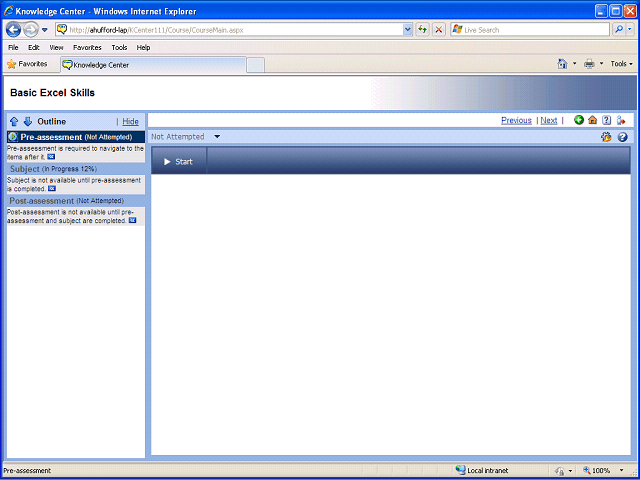Go to course home via orange house icon
Screen dimensions: 640x480
[x=593, y=120]
